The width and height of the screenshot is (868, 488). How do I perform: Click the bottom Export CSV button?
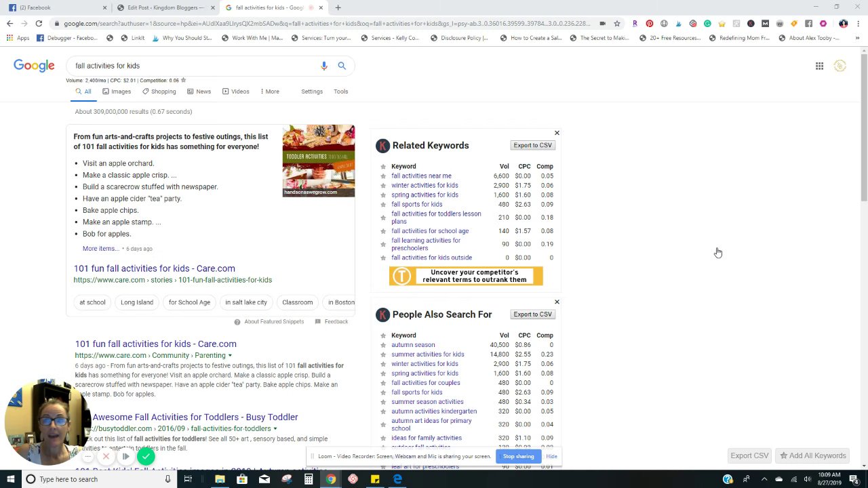coord(749,455)
